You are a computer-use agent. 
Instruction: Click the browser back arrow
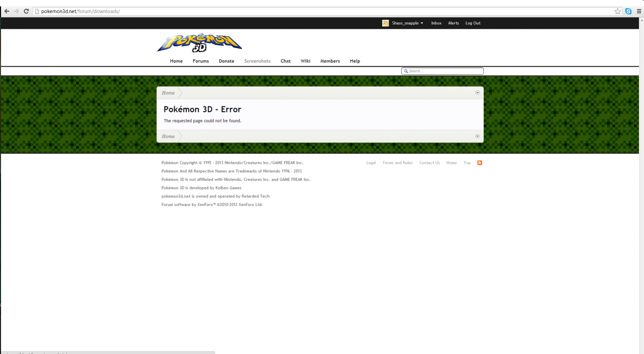7,11
